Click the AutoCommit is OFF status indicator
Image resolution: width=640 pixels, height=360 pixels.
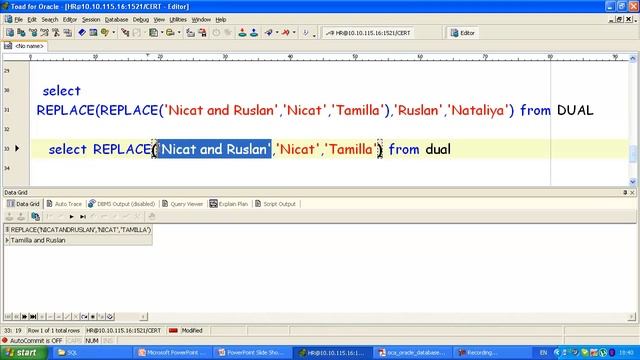tap(32, 340)
